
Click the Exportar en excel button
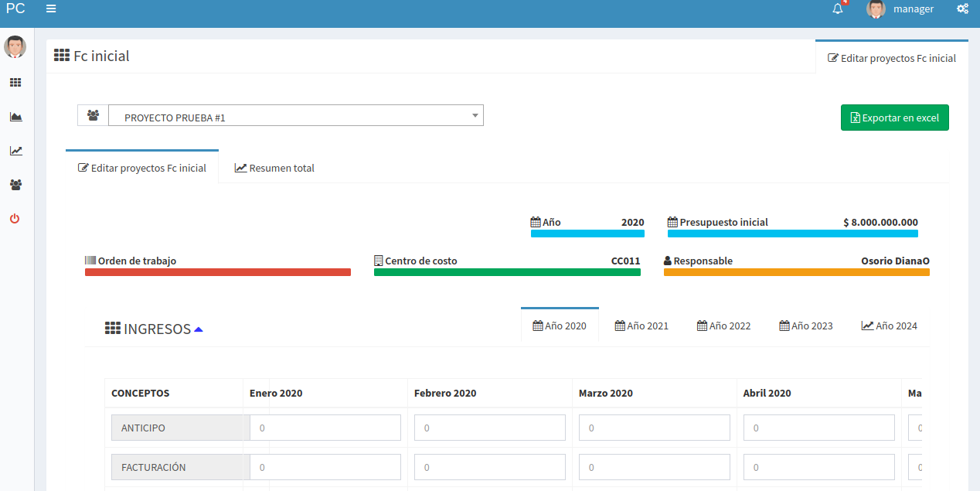(894, 118)
